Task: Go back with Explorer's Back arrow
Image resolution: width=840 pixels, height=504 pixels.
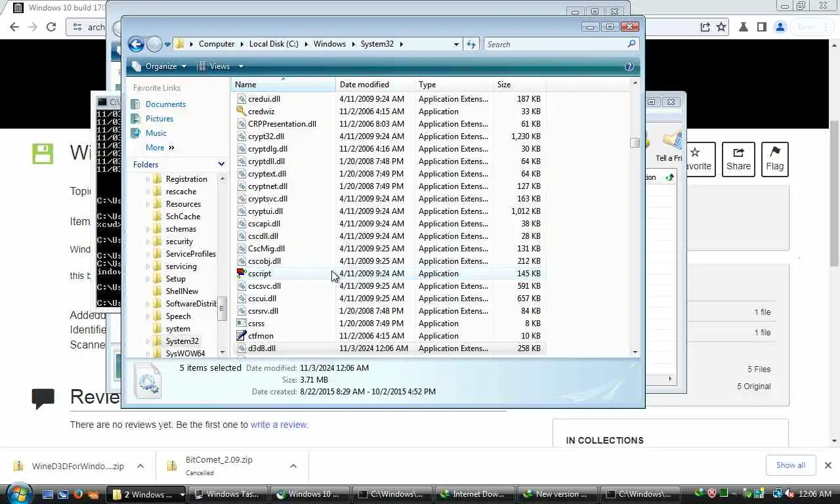Action: (136, 44)
